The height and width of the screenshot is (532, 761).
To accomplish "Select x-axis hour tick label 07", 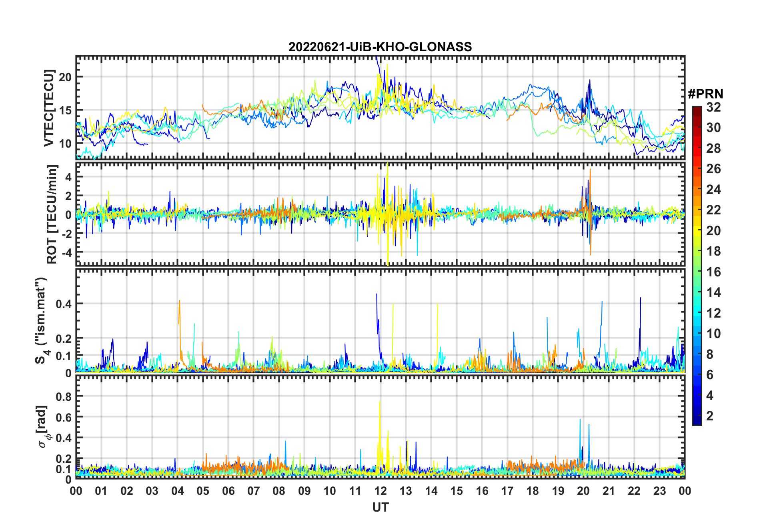I will tap(254, 491).
